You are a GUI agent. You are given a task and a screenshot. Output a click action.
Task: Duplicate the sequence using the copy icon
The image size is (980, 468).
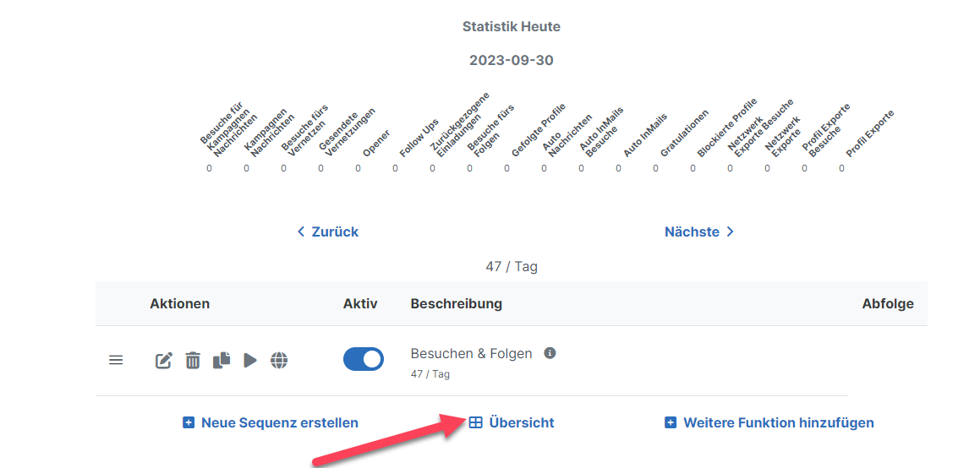pos(222,361)
